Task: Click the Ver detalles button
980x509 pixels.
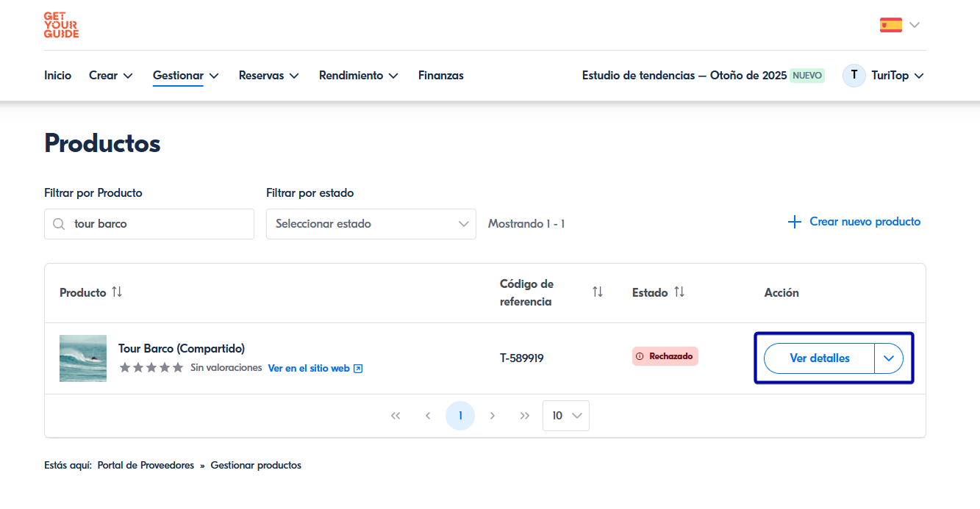Action: 819,358
